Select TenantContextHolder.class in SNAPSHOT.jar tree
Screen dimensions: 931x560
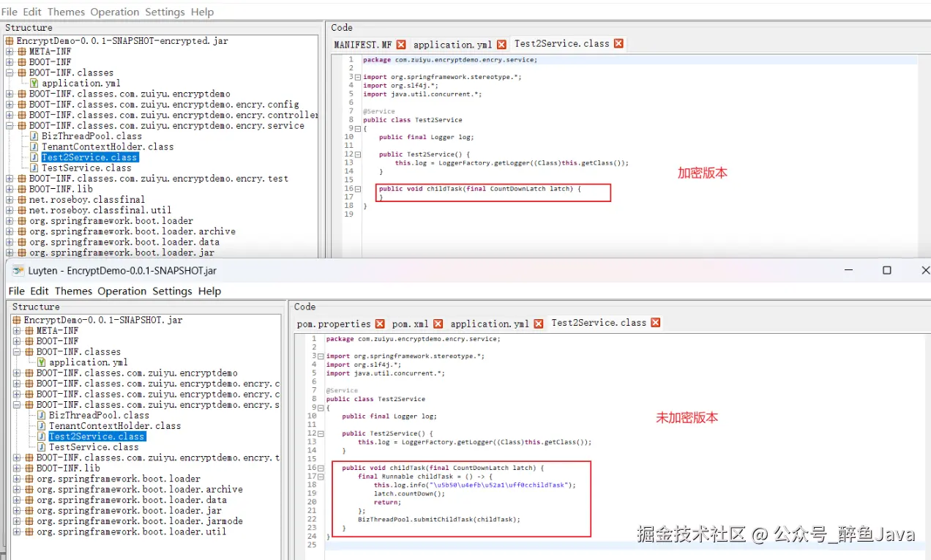tap(115, 426)
